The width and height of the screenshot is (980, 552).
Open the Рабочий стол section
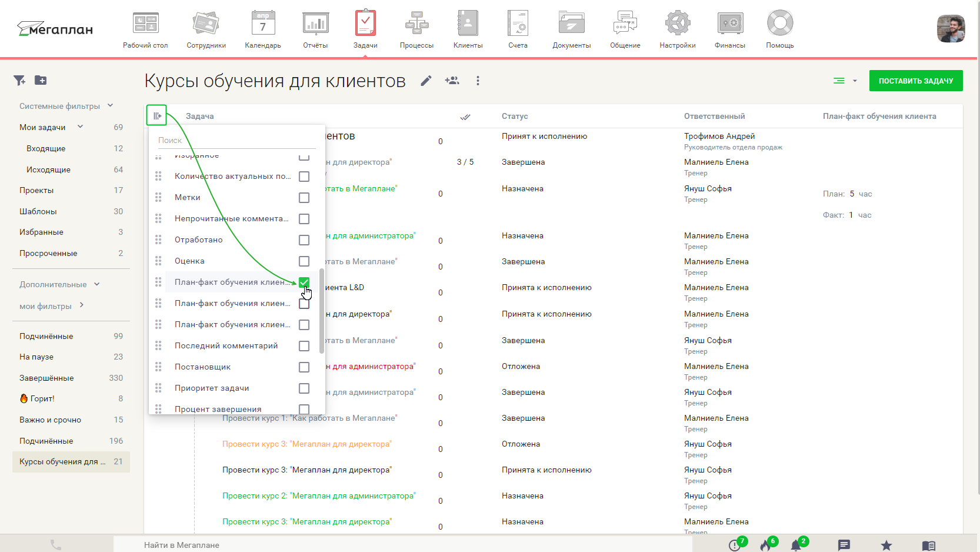(x=145, y=29)
